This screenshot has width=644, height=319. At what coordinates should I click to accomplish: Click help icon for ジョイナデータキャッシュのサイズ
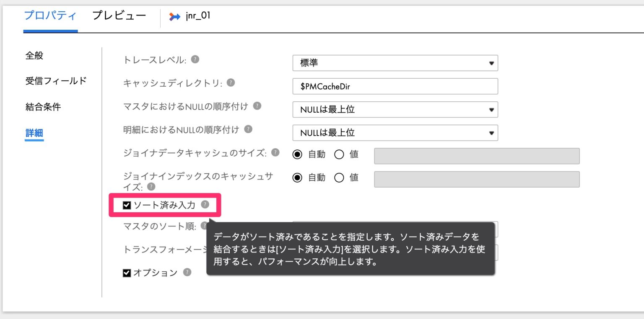coord(275,153)
